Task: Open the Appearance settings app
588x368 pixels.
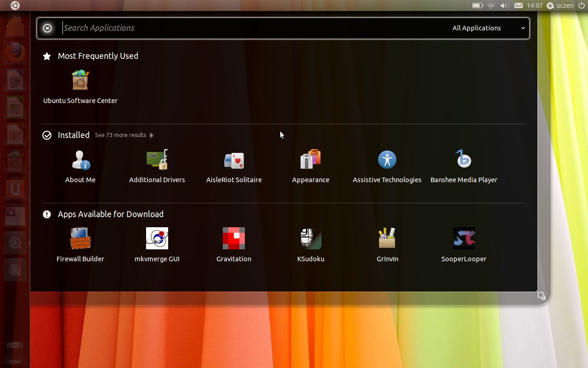Action: (311, 166)
